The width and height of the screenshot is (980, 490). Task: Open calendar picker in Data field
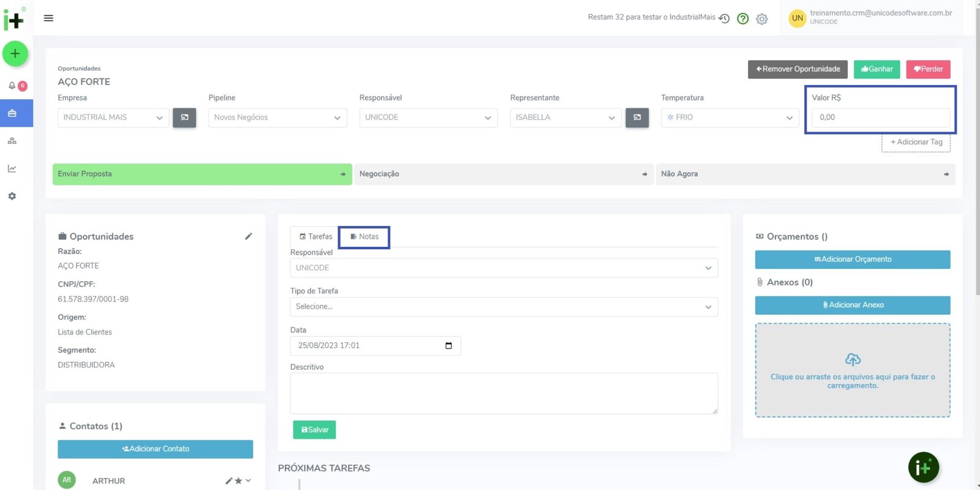(448, 346)
